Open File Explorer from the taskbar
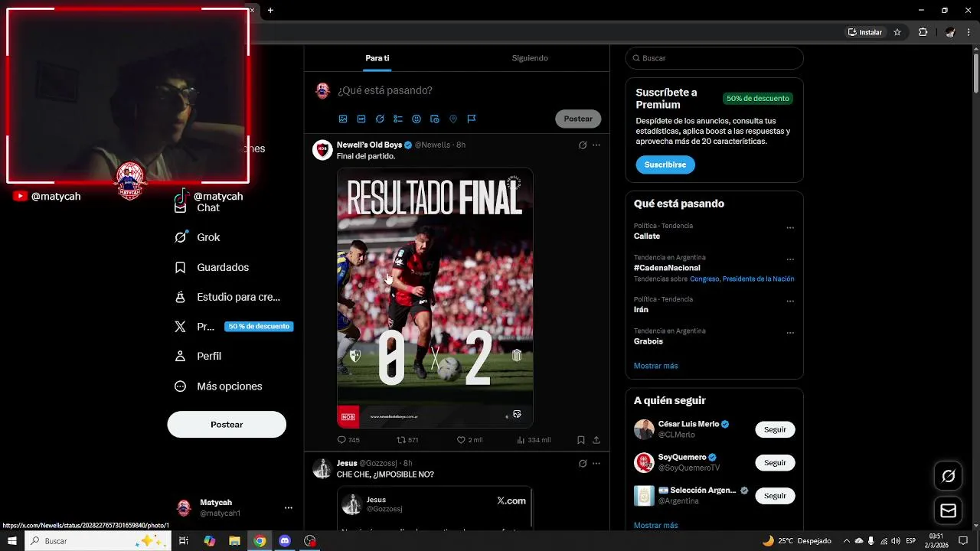 coord(235,540)
